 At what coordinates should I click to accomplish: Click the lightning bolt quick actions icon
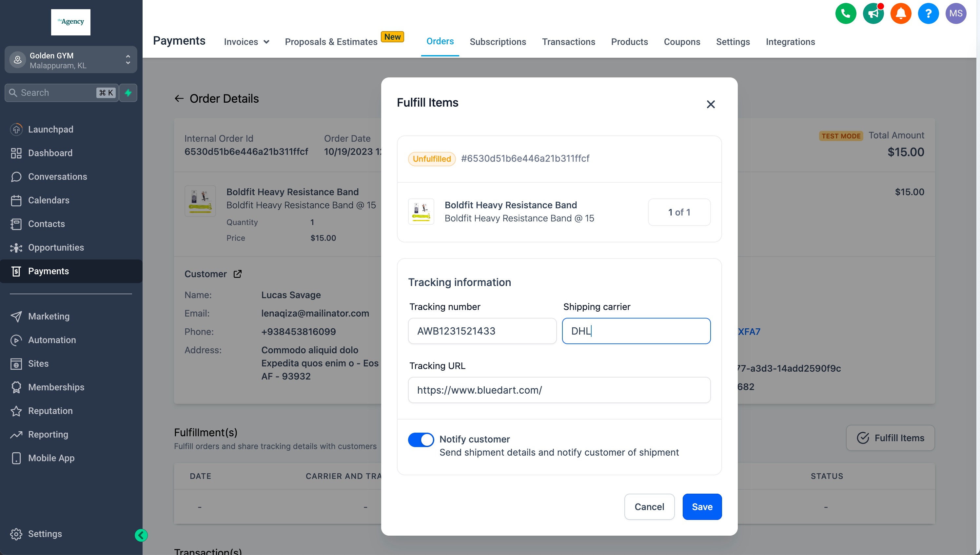tap(128, 92)
